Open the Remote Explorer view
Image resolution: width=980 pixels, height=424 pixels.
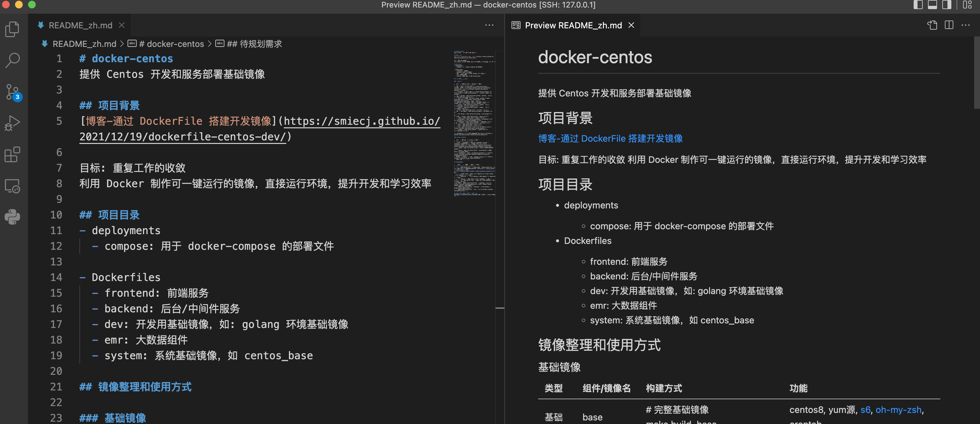(x=13, y=186)
